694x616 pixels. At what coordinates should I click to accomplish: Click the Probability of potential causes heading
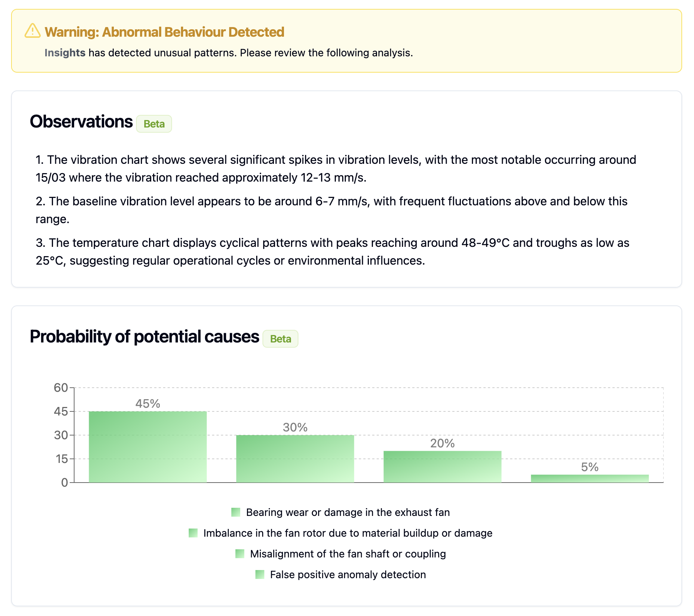tap(144, 337)
